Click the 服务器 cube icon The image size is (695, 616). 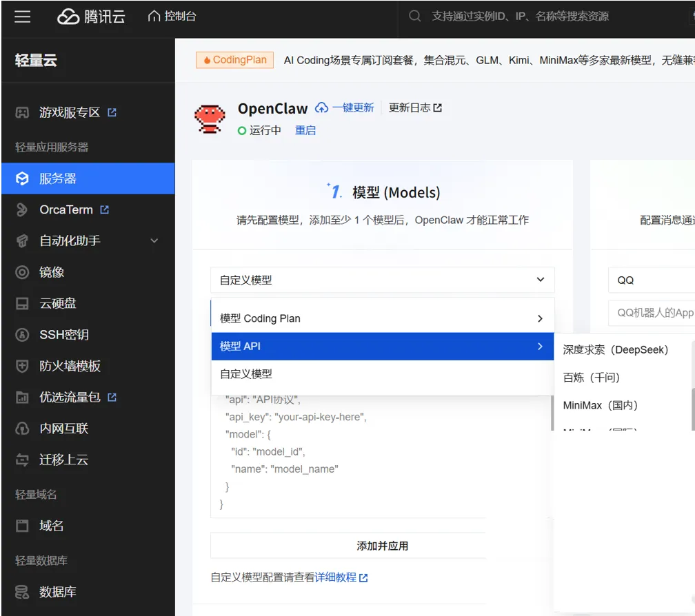click(22, 178)
